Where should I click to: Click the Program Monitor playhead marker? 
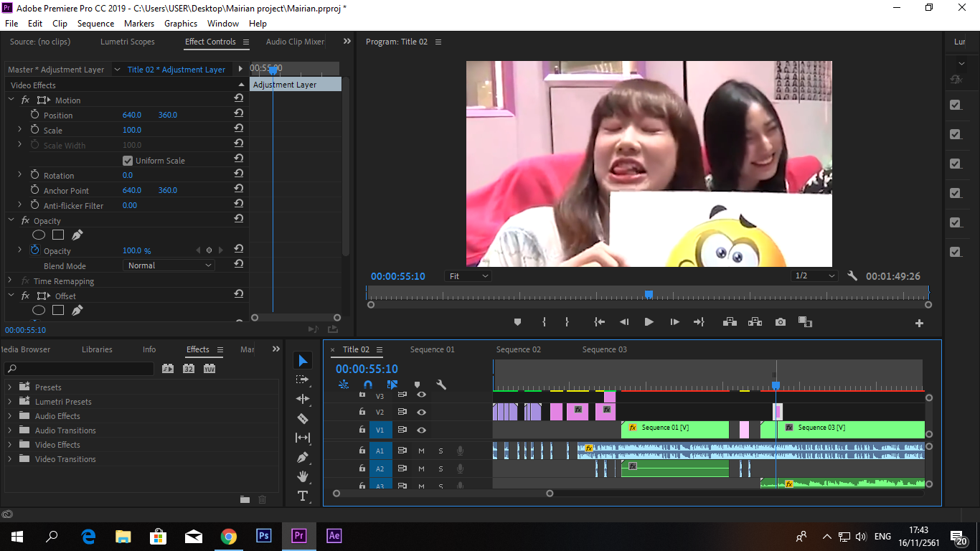649,294
